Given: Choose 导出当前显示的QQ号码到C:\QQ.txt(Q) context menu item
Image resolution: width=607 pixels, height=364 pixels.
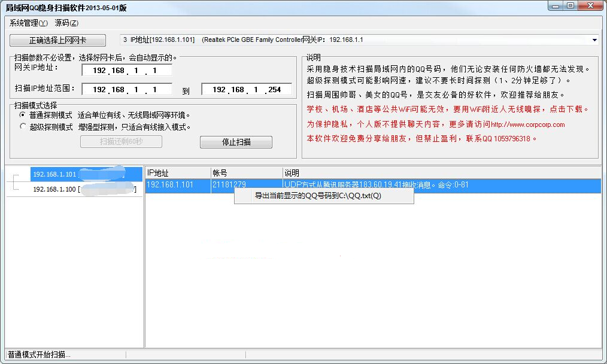Looking at the screenshot, I should pos(324,196).
